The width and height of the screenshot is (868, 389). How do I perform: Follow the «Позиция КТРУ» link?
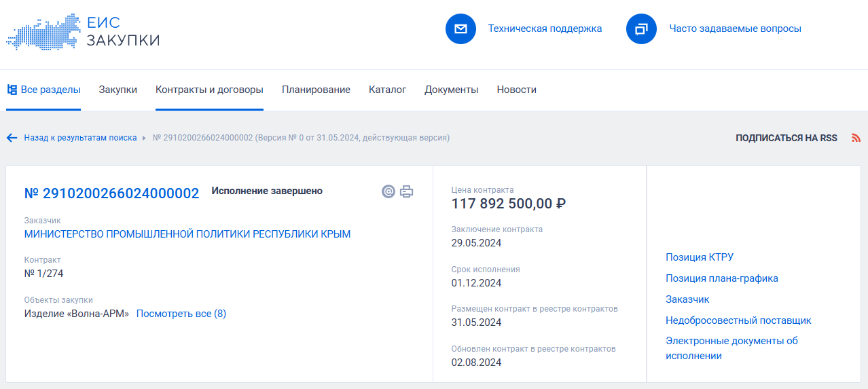[700, 257]
